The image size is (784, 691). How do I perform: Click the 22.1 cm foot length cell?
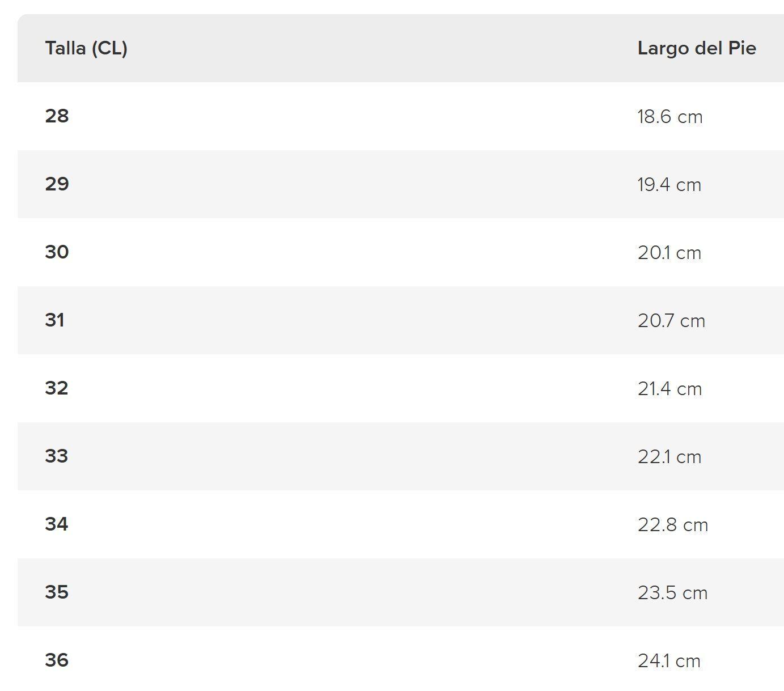(x=669, y=457)
